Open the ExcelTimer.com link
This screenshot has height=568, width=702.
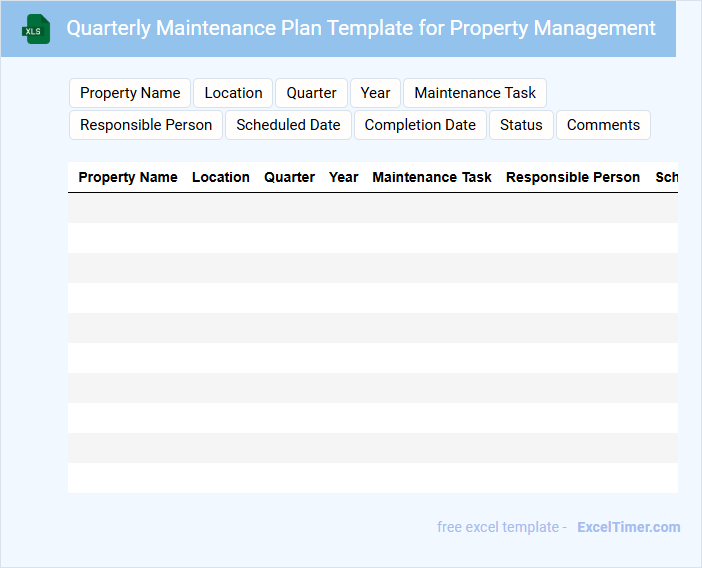click(628, 527)
